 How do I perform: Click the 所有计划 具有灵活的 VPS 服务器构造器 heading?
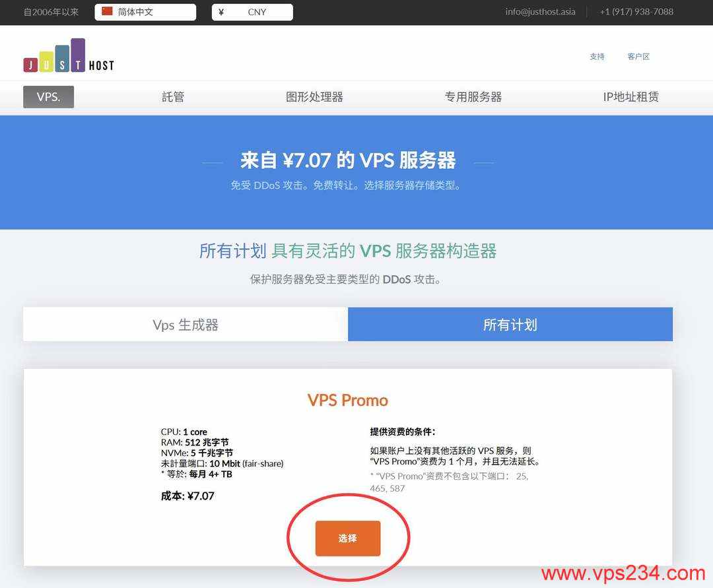pos(348,251)
